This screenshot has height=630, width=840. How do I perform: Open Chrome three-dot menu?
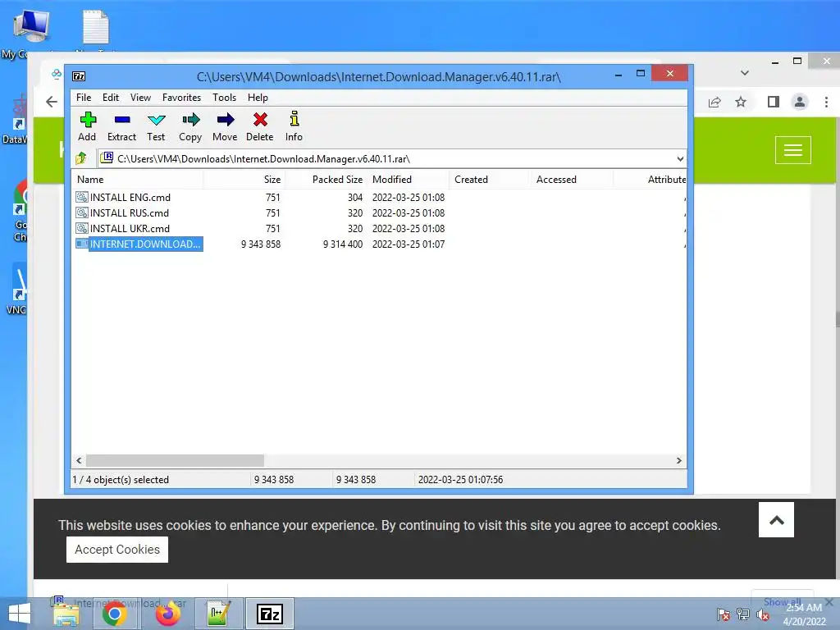click(826, 102)
